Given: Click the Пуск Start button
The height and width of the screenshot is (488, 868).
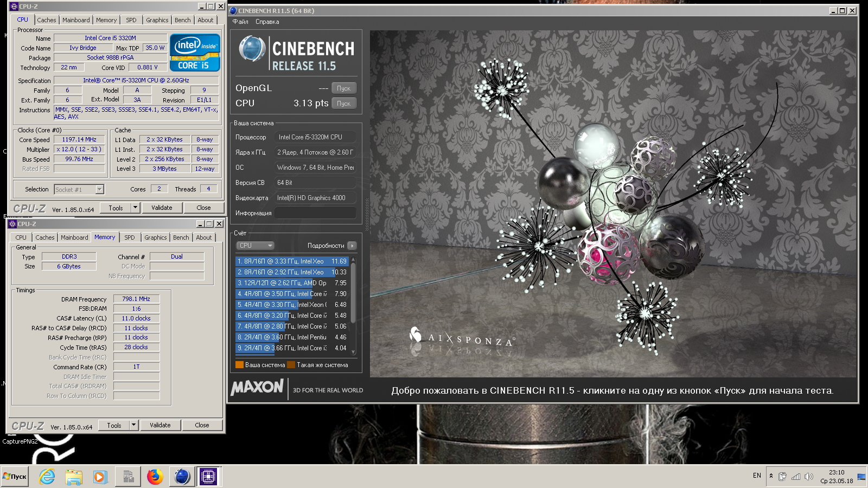Looking at the screenshot, I should point(15,477).
